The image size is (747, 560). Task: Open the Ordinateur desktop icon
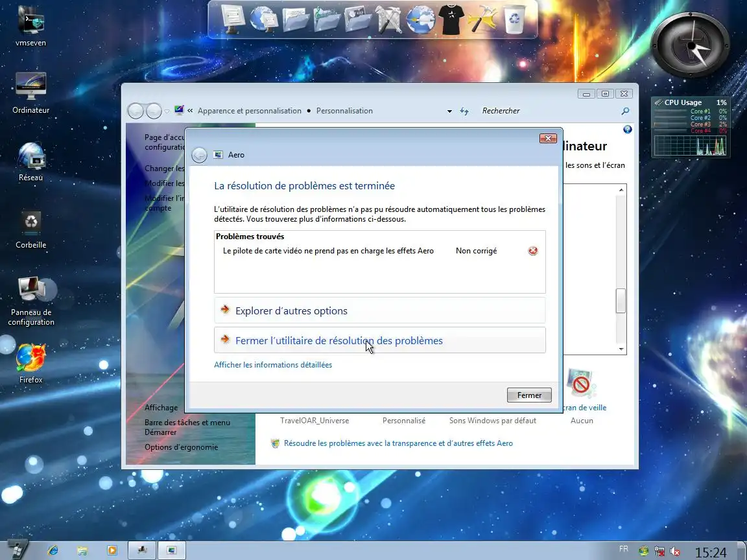pos(30,93)
